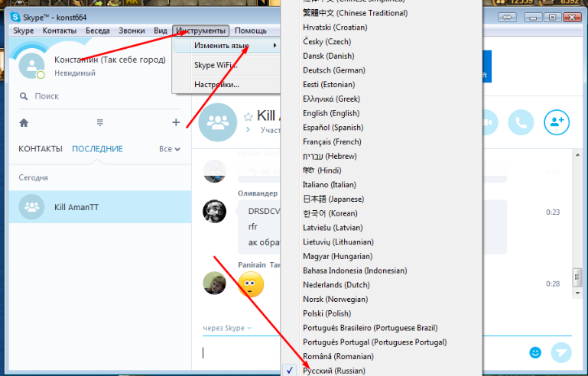Choose 한국어 (Korean) language
The image size is (588, 376).
point(330,213)
